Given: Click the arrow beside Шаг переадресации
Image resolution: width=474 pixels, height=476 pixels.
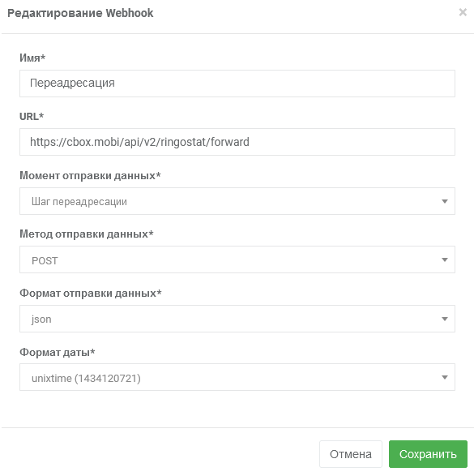Looking at the screenshot, I should 445,201.
